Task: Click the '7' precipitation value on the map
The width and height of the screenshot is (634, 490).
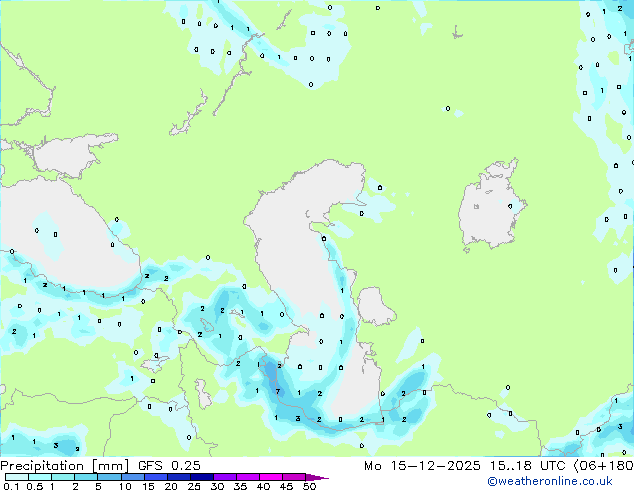Action: coord(278,391)
